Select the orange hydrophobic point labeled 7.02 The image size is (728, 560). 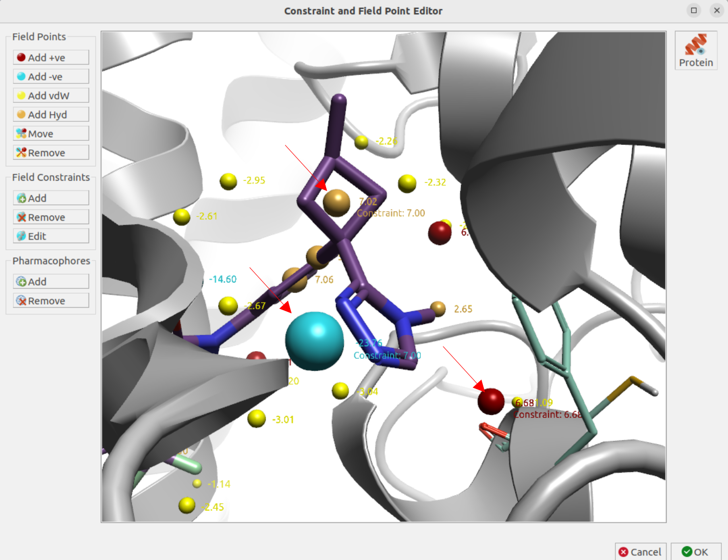pyautogui.click(x=336, y=203)
